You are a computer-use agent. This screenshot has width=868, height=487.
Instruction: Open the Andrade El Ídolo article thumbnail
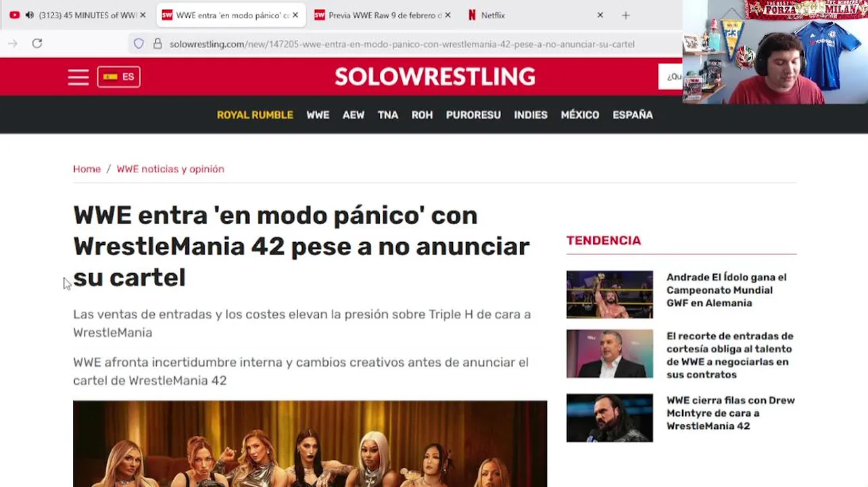(x=610, y=294)
